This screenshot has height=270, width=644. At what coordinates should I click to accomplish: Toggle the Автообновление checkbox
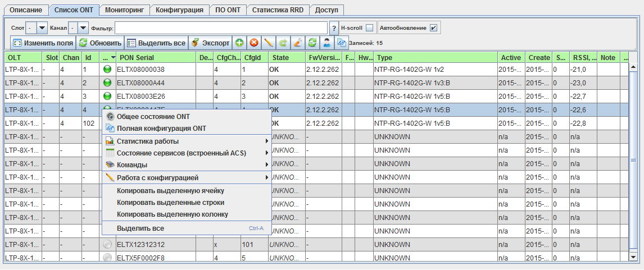pos(433,28)
